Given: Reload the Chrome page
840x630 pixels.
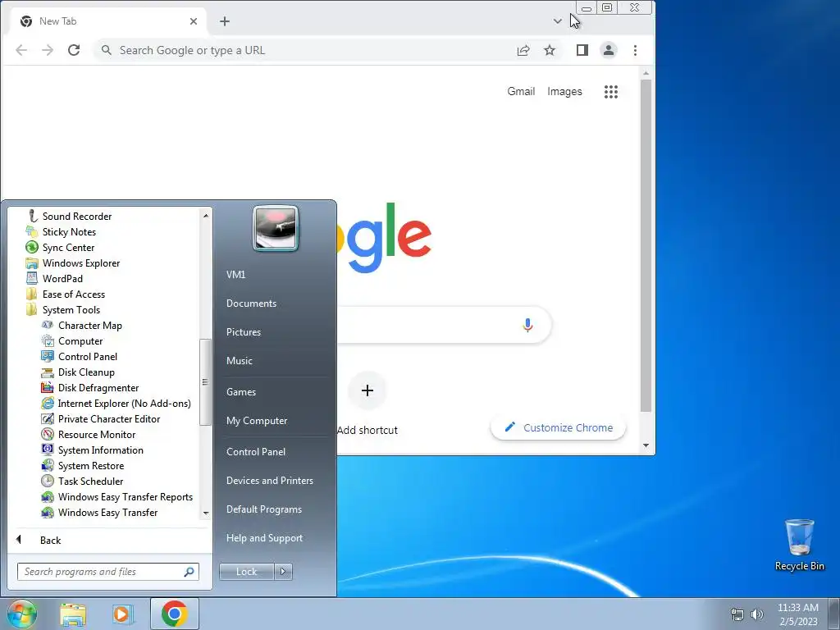Looking at the screenshot, I should tap(74, 50).
